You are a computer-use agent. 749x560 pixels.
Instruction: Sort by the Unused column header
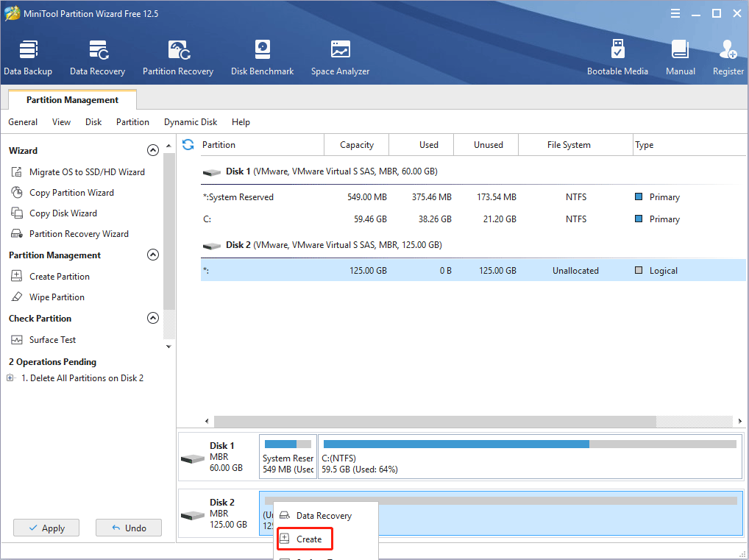[x=486, y=145]
